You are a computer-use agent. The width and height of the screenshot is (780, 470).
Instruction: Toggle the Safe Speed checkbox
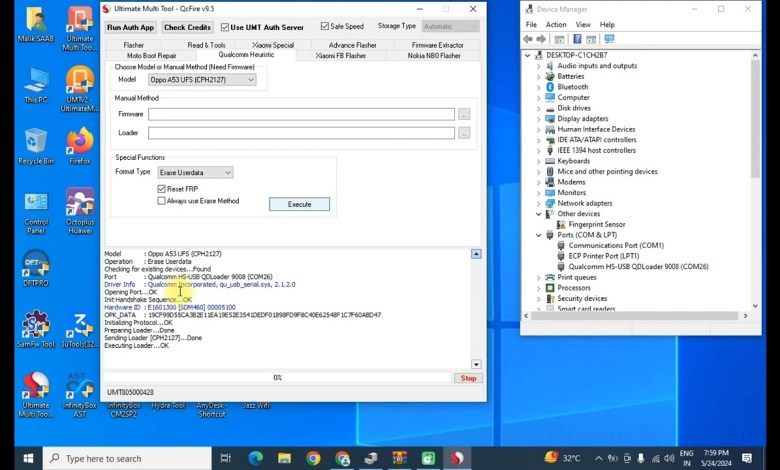point(325,26)
